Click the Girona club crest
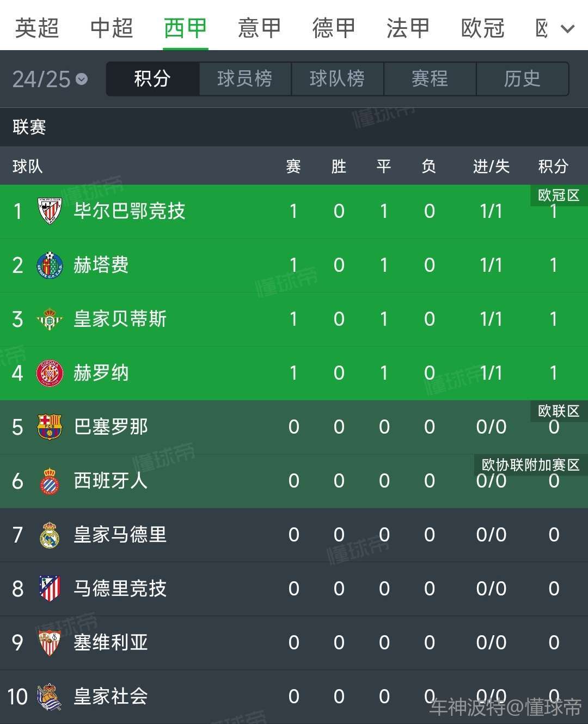 tap(50, 373)
